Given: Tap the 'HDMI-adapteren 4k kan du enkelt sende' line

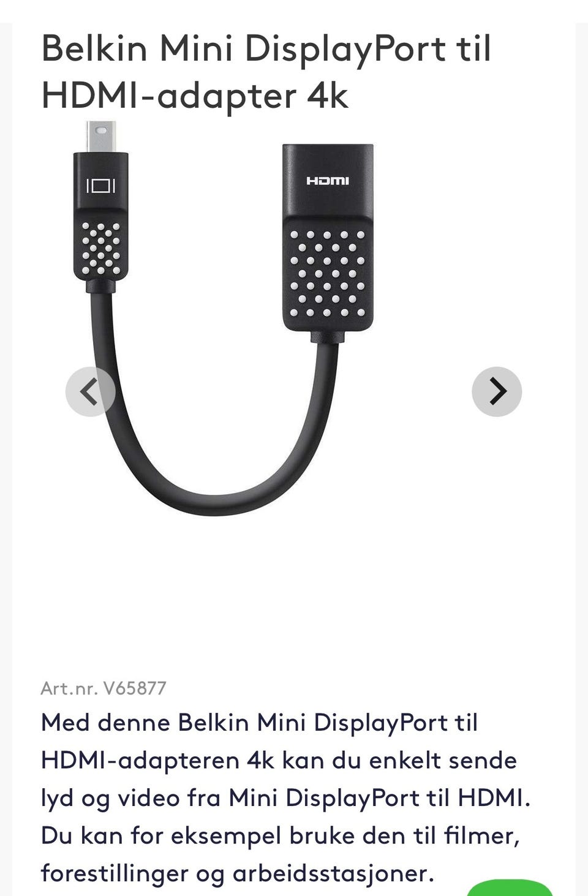Looking at the screenshot, I should click(279, 760).
